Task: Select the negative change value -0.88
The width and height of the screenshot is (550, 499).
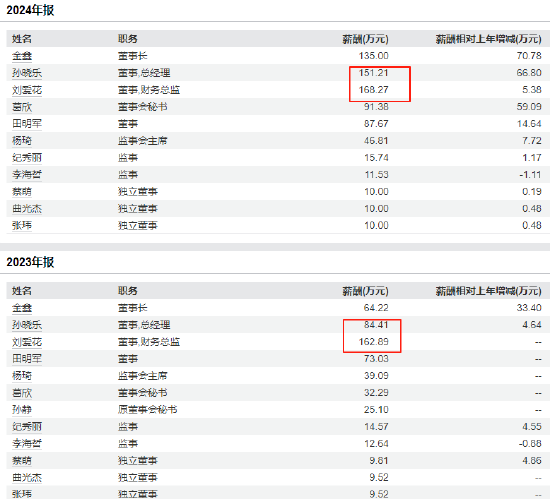Action: 530,444
